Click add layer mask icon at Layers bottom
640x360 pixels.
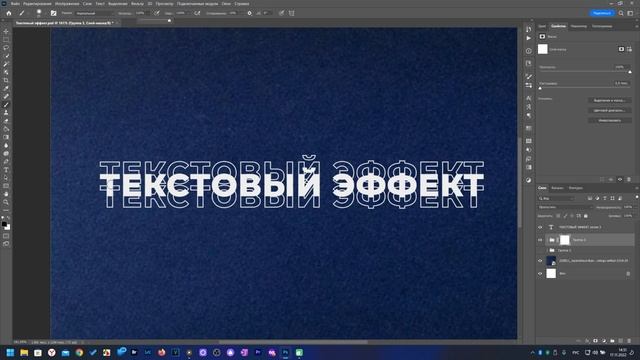(595, 340)
